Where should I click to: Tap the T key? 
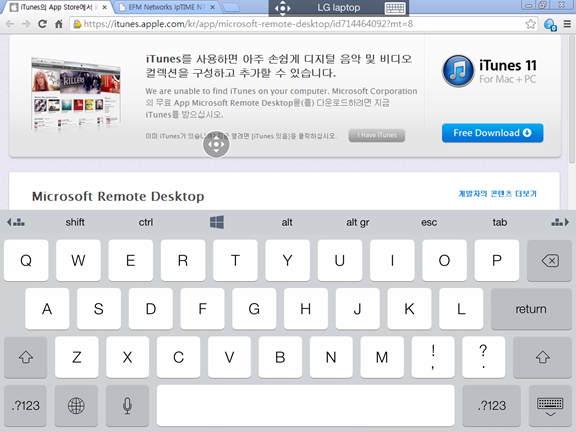coord(235,260)
